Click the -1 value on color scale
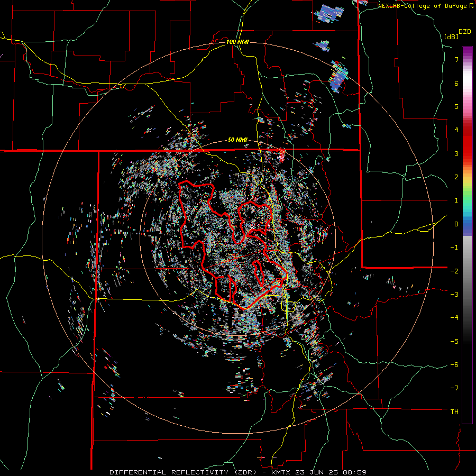Viewport: 476px width, 476px height. (454, 248)
